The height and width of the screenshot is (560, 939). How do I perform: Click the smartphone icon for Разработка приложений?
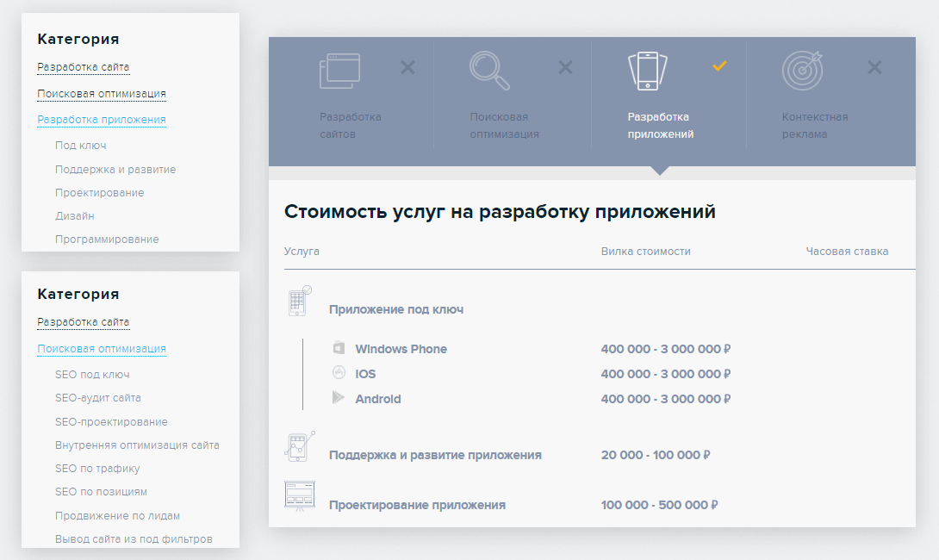pos(647,71)
